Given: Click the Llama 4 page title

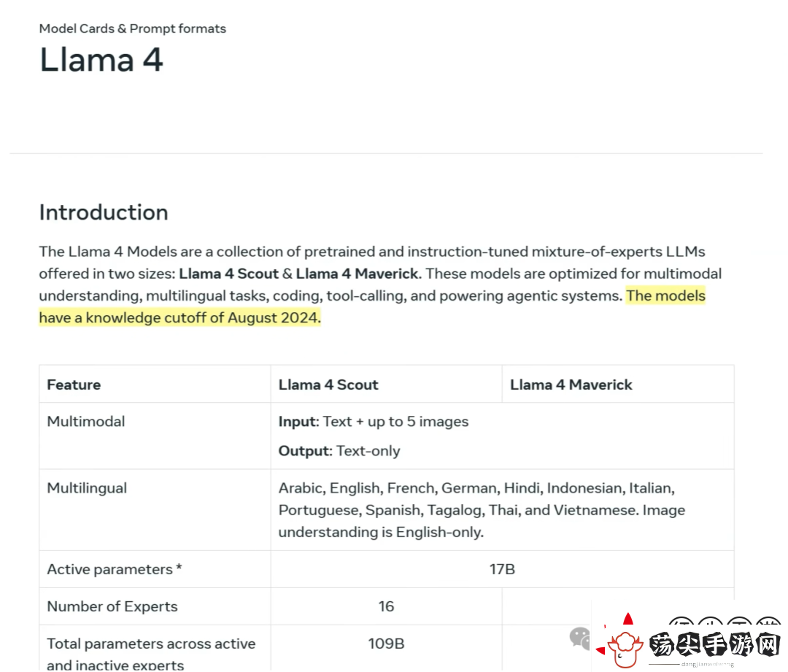Looking at the screenshot, I should pyautogui.click(x=101, y=60).
